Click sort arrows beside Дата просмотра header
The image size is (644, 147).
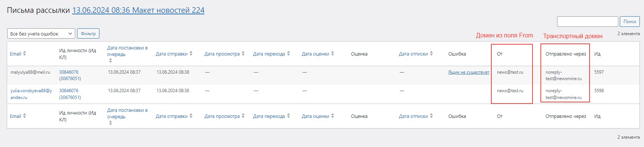[x=243, y=54]
